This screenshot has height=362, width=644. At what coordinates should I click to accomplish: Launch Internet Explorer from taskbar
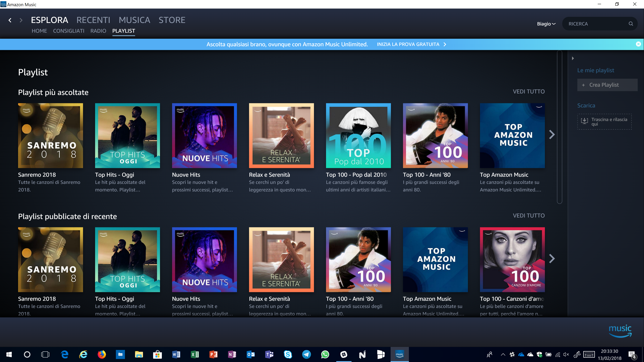click(83, 354)
